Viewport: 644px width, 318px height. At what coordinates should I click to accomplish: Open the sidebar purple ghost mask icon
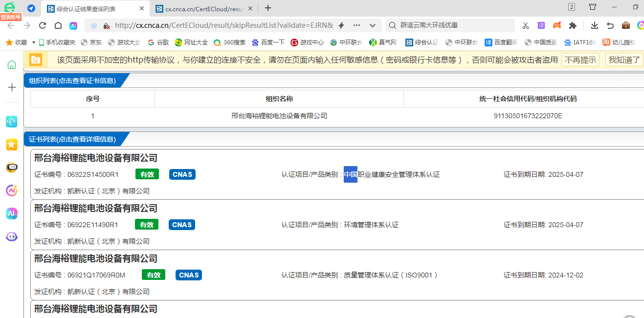pyautogui.click(x=12, y=236)
